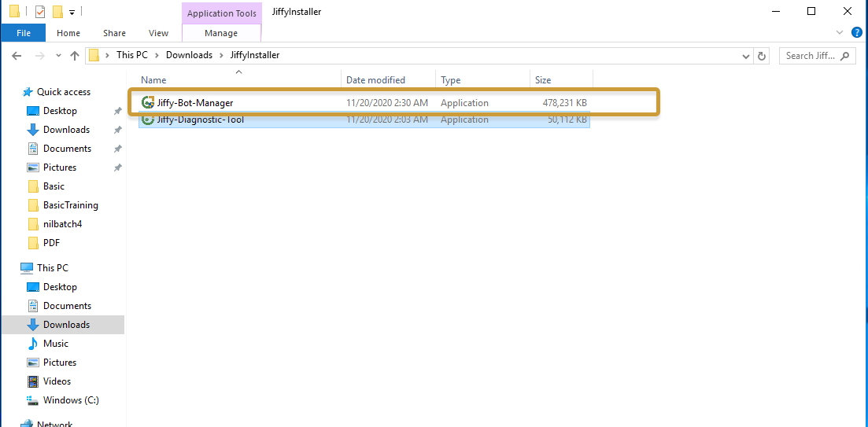Click the Search JiffyInstaller input box
Viewport: 868px width, 427px height.
[x=811, y=56]
